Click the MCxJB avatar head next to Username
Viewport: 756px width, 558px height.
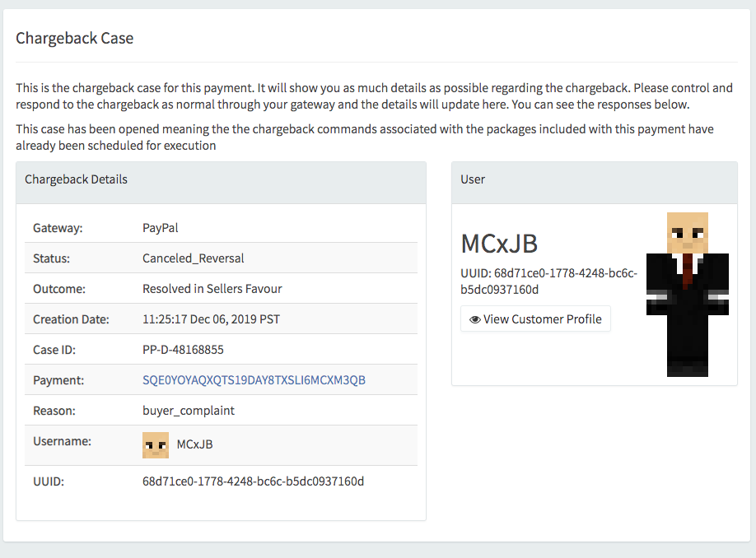156,444
